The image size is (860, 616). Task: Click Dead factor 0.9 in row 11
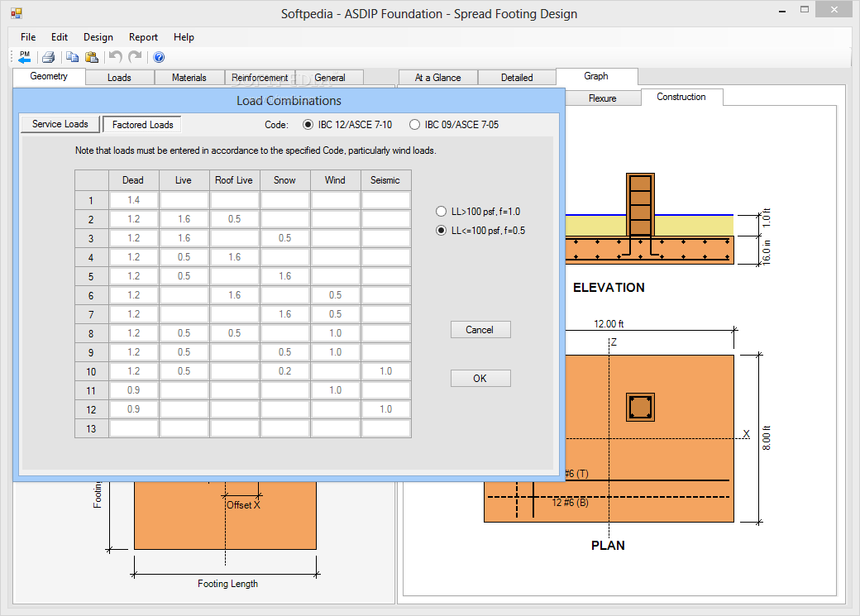coord(134,390)
